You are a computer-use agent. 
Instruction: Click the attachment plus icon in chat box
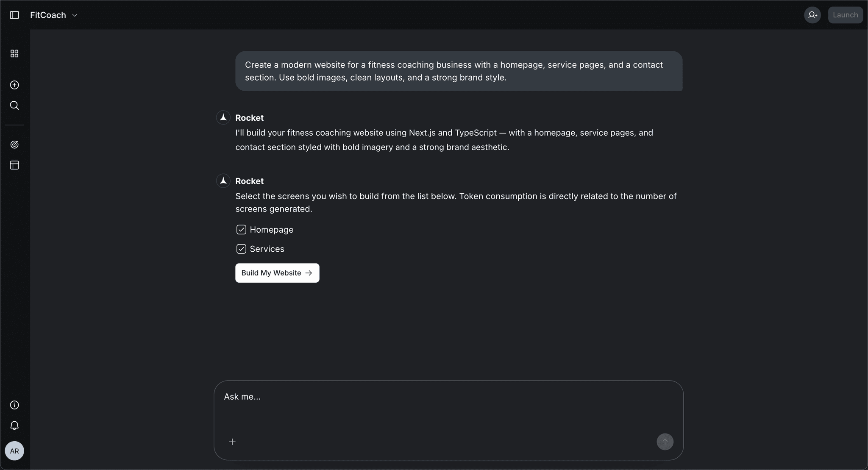click(x=232, y=442)
